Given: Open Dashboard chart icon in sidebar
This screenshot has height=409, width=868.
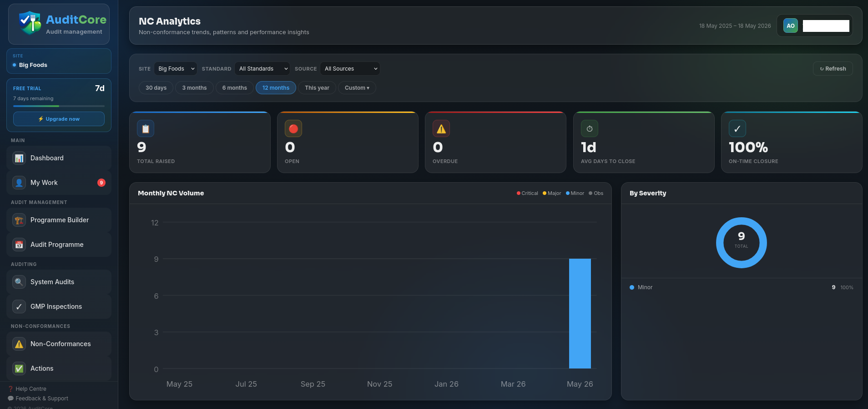Looking at the screenshot, I should click(19, 158).
